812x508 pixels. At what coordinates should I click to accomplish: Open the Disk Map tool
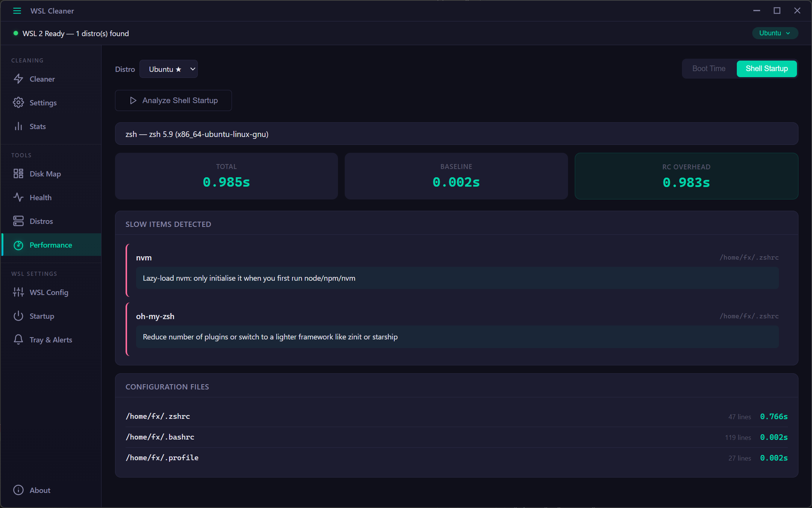coord(45,174)
